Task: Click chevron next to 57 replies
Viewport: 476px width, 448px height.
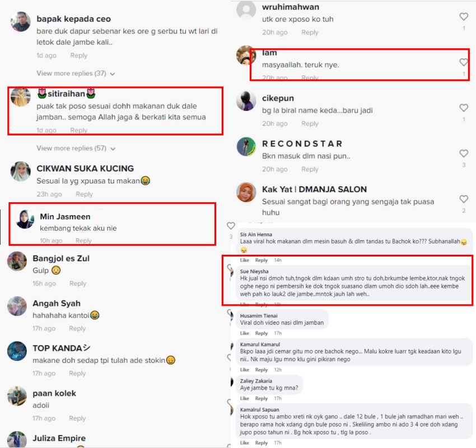Action: [x=113, y=149]
